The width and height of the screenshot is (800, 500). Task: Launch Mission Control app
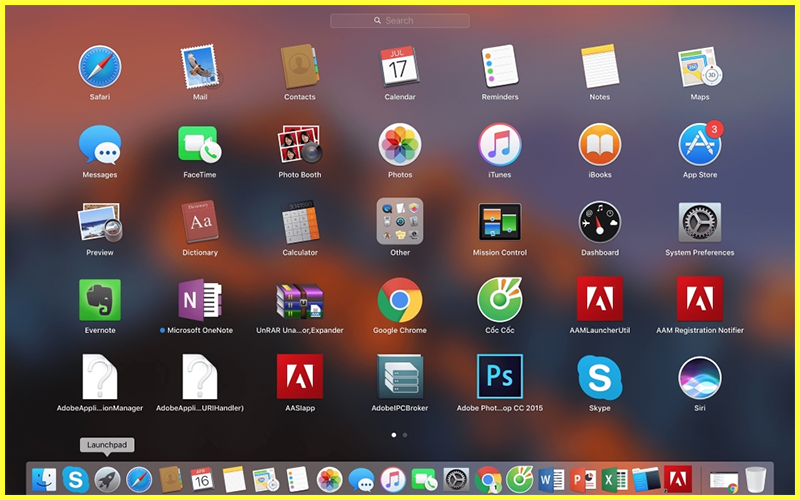pos(500,222)
